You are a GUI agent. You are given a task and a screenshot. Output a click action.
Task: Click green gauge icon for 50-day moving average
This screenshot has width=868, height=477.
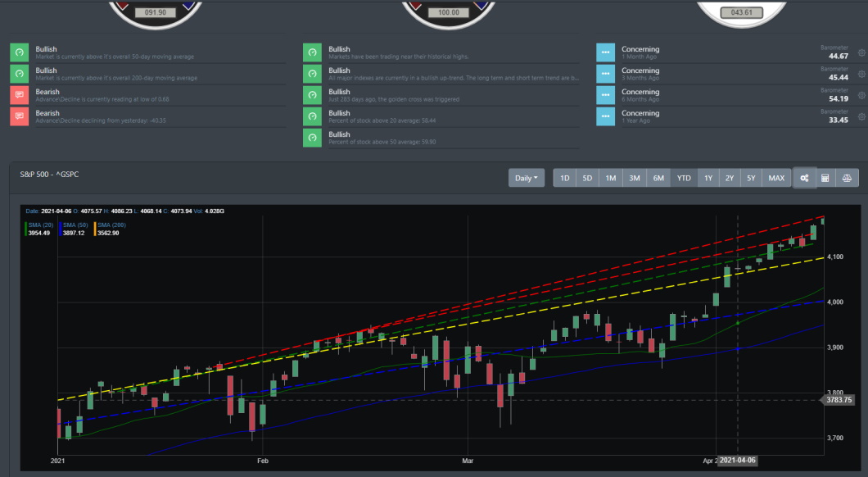pyautogui.click(x=19, y=53)
